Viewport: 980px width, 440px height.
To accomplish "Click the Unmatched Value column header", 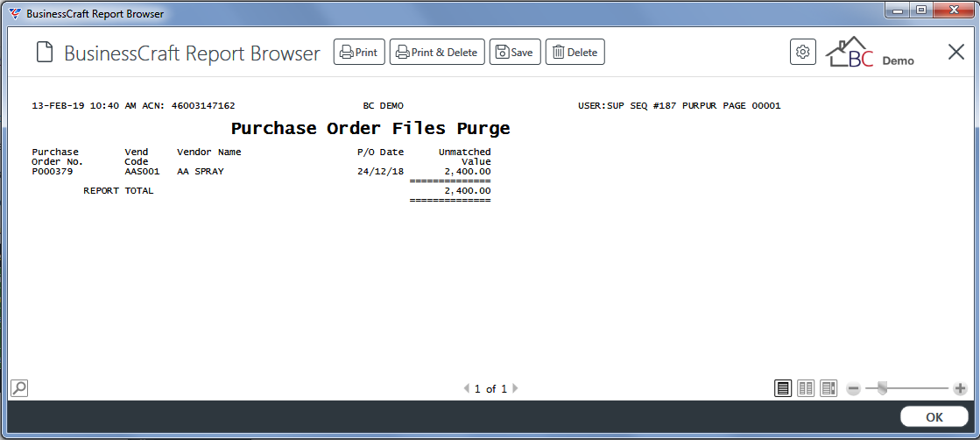I will pyautogui.click(x=464, y=157).
